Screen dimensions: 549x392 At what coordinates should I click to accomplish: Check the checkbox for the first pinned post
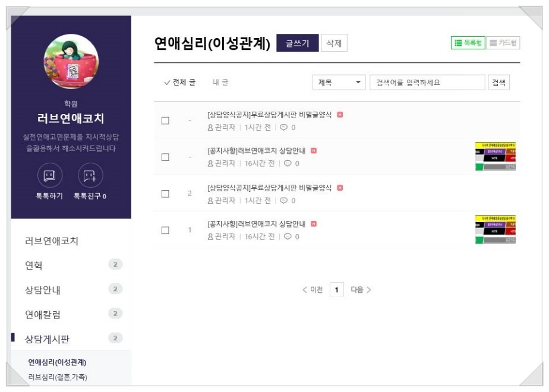[x=165, y=121]
